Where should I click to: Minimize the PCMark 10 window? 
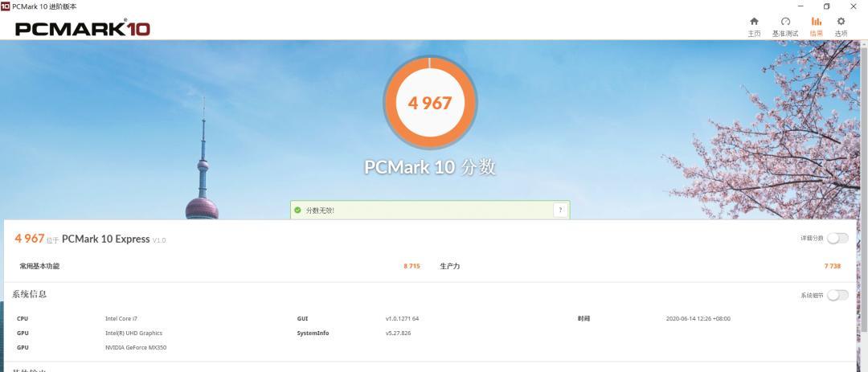pos(800,6)
